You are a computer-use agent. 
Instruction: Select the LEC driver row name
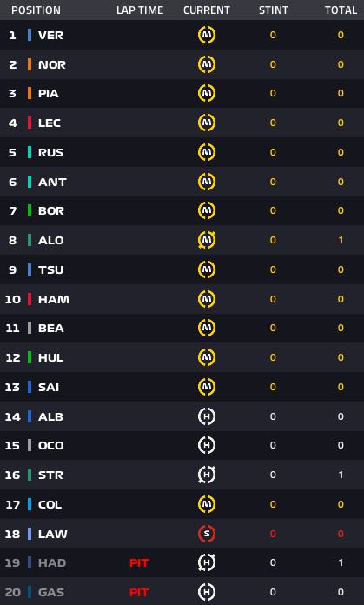point(50,123)
